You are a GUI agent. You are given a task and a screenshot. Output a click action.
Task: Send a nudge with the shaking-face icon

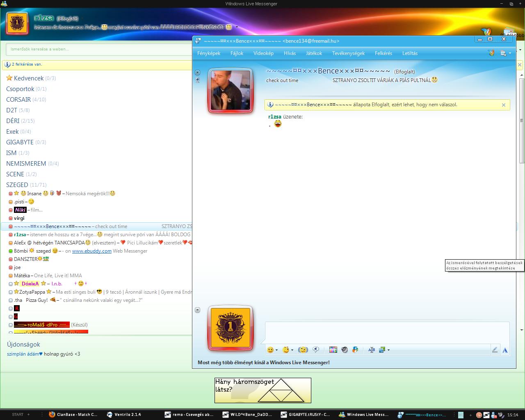pos(303,350)
